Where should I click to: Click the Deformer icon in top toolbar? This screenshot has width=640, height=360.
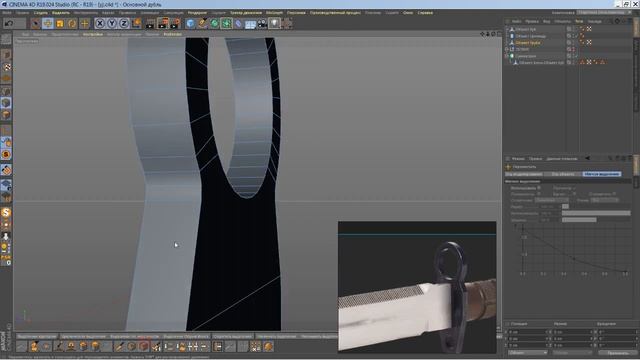[x=238, y=23]
